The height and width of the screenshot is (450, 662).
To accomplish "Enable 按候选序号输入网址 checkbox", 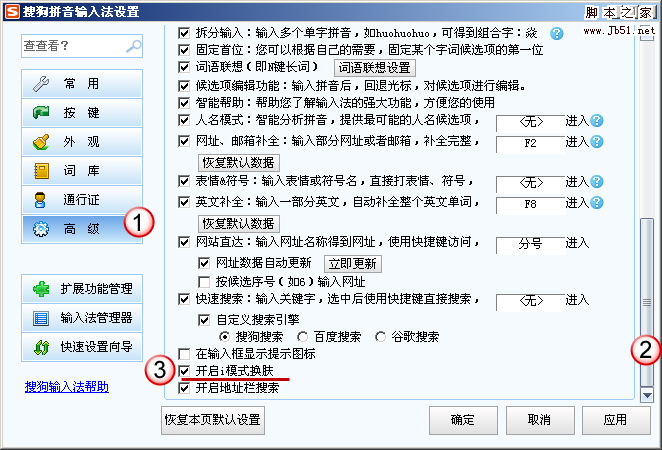I will tap(204, 282).
